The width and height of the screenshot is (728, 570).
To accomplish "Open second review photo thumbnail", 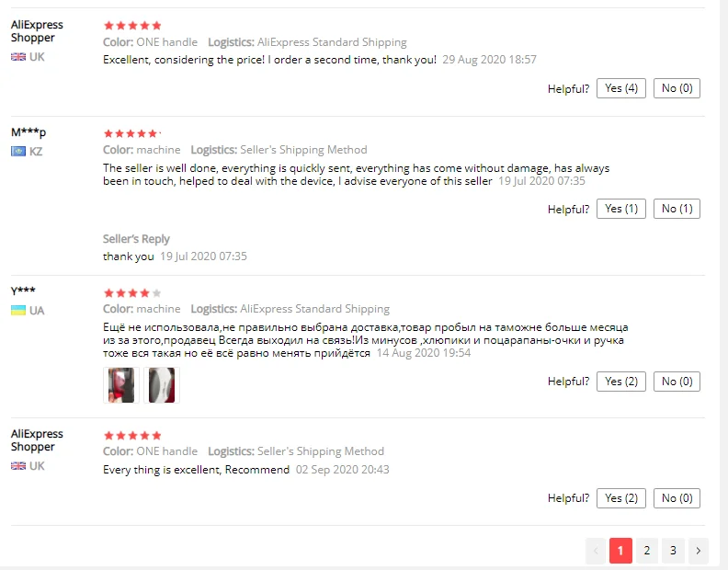I will click(162, 385).
